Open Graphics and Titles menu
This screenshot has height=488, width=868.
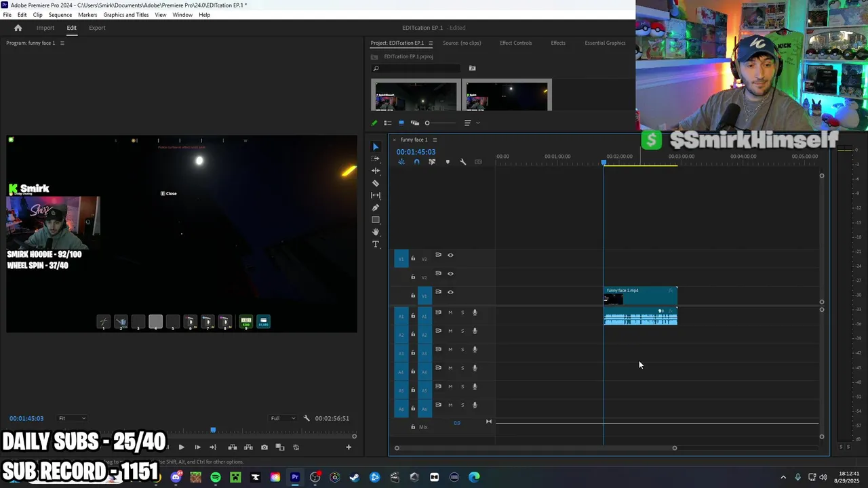126,15
